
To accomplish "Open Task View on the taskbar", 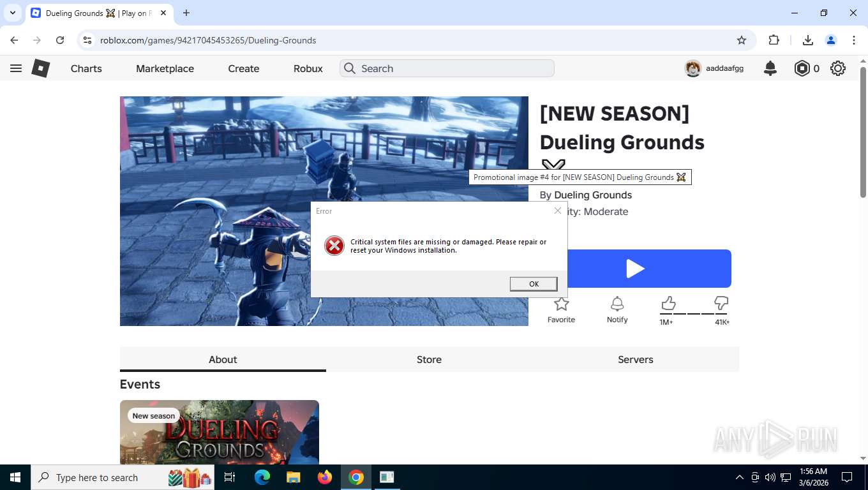I will click(230, 477).
